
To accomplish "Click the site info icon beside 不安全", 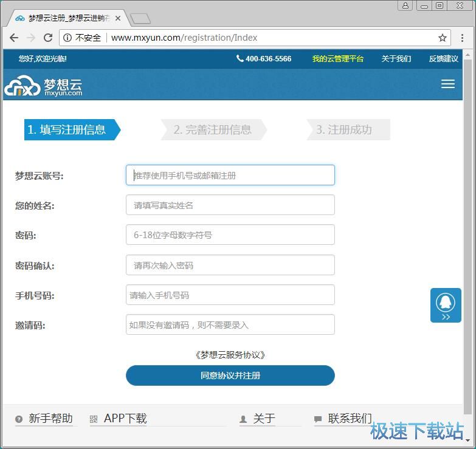I will (67, 38).
